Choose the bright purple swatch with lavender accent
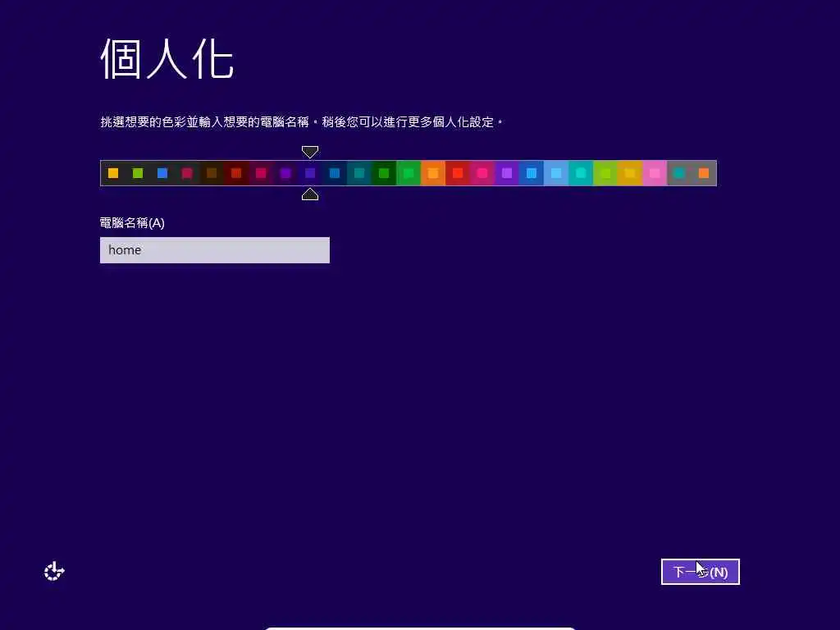 pyautogui.click(x=507, y=173)
